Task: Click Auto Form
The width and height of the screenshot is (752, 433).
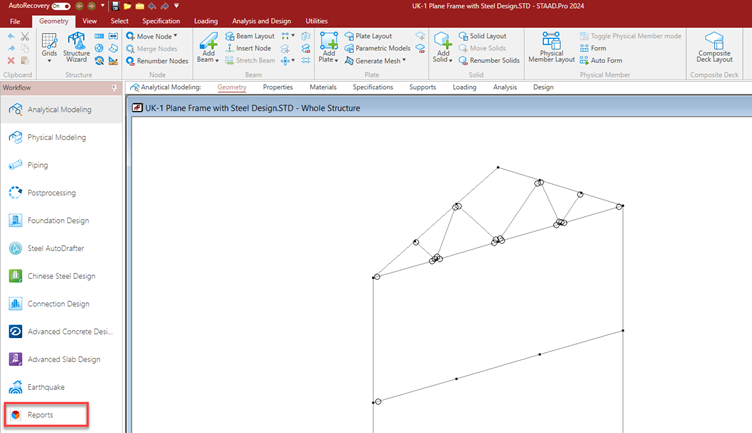Action: pyautogui.click(x=601, y=60)
